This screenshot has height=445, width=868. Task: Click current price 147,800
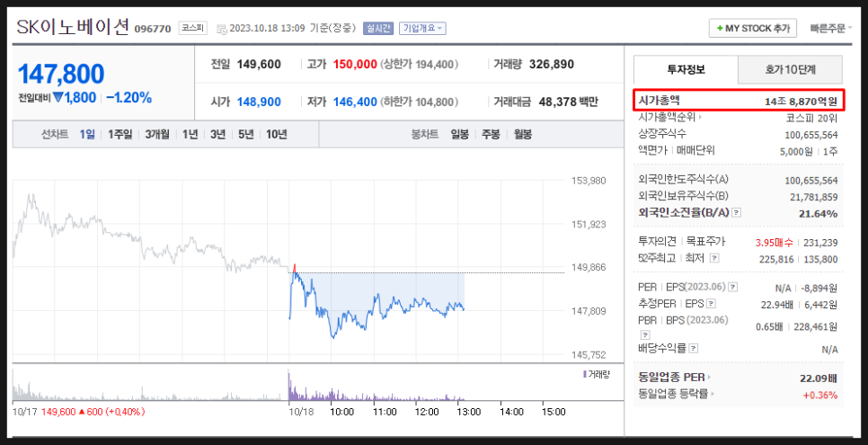tap(61, 75)
